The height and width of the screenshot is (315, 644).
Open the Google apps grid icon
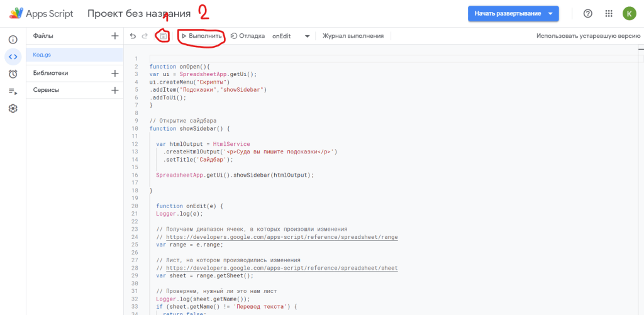[608, 14]
